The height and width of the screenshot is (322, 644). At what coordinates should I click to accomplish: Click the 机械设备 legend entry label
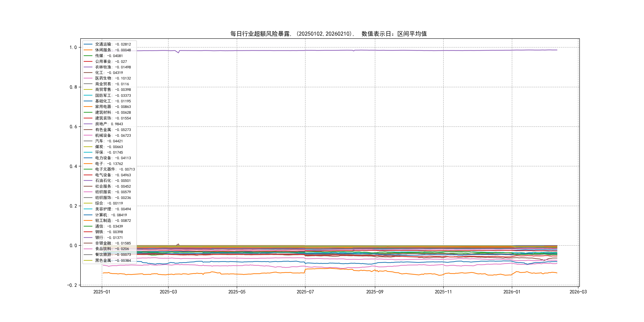click(x=113, y=136)
